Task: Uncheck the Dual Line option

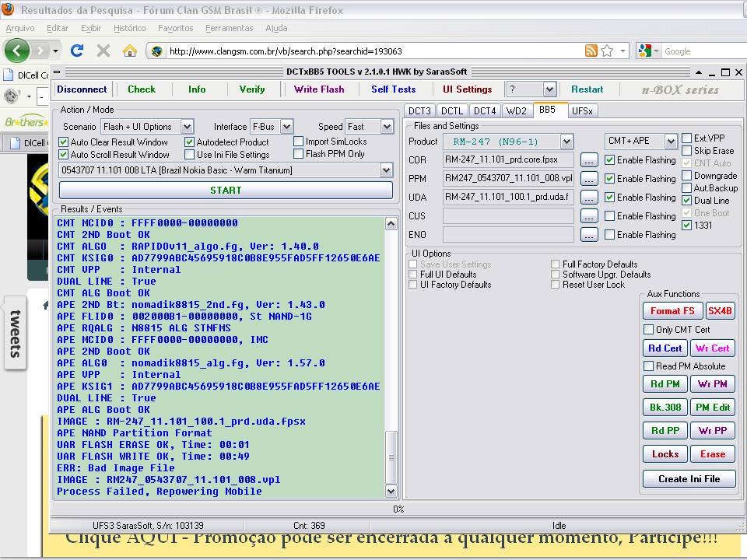Action: (687, 201)
